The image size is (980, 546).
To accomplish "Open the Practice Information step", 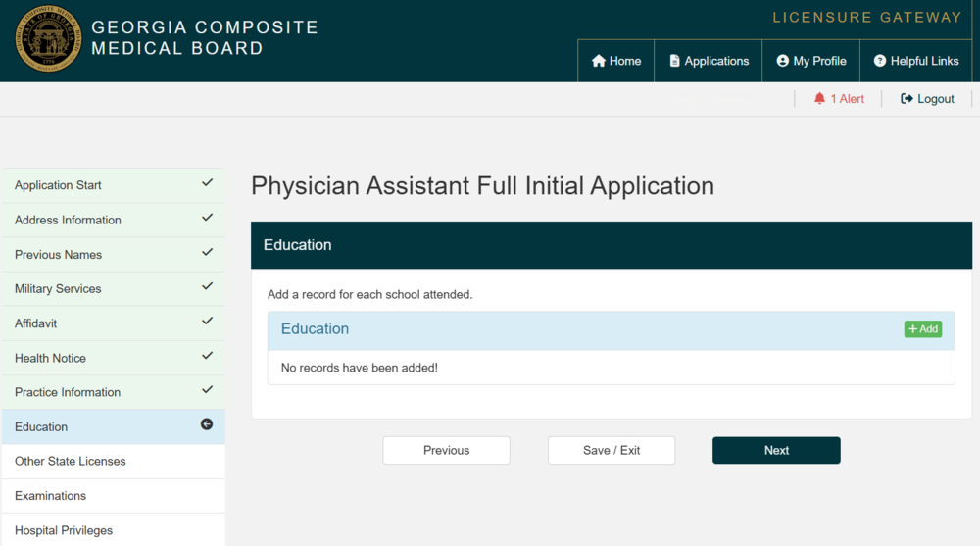I will coord(68,392).
